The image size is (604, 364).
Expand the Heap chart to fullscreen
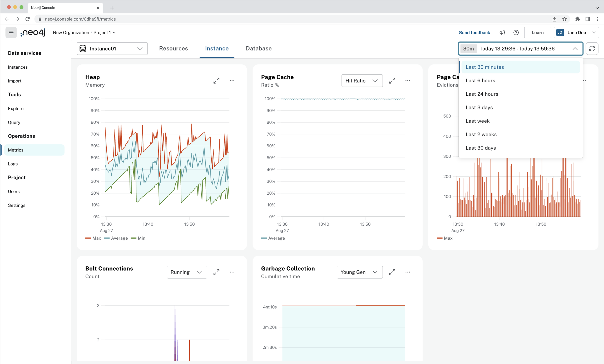[x=216, y=81]
